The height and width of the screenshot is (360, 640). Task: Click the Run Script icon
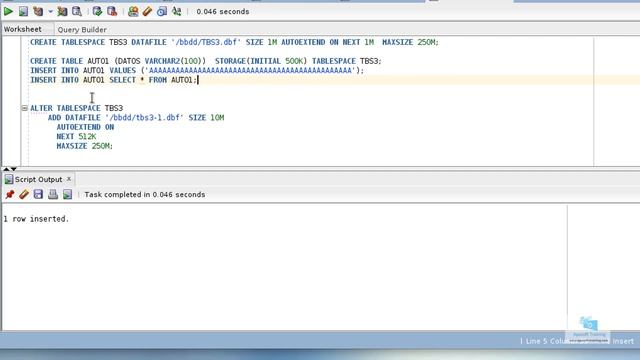coord(23,11)
